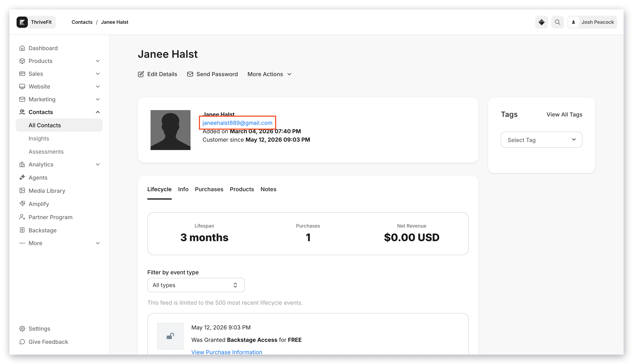This screenshot has height=364, width=633.
Task: Open View Purchase Information link
Action: (227, 352)
